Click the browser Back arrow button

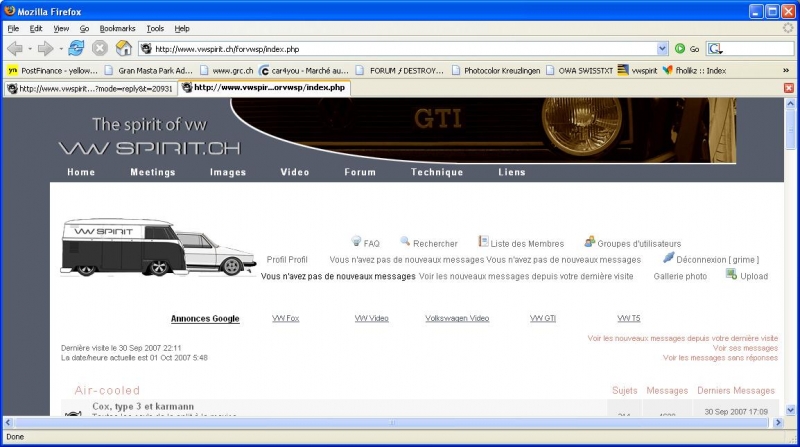[15, 48]
